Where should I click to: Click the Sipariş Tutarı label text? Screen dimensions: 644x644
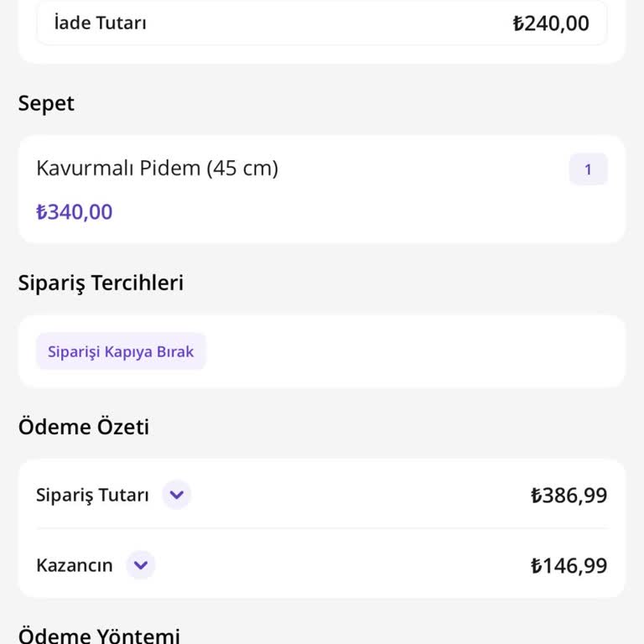(92, 495)
